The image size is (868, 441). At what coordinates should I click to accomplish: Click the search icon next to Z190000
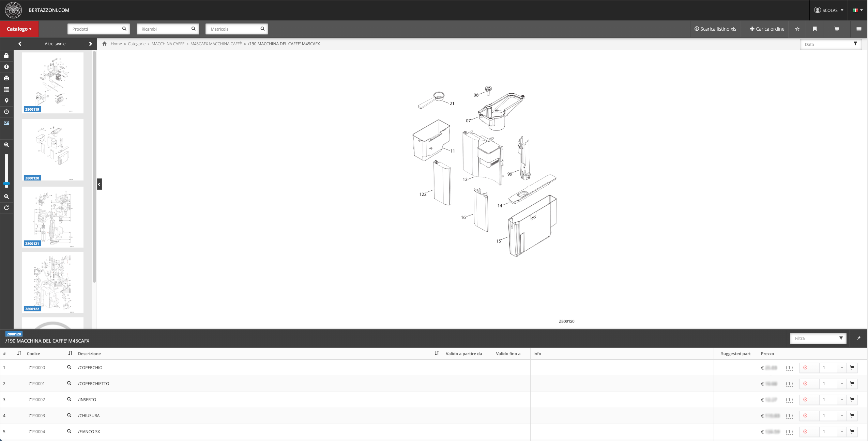[69, 367]
